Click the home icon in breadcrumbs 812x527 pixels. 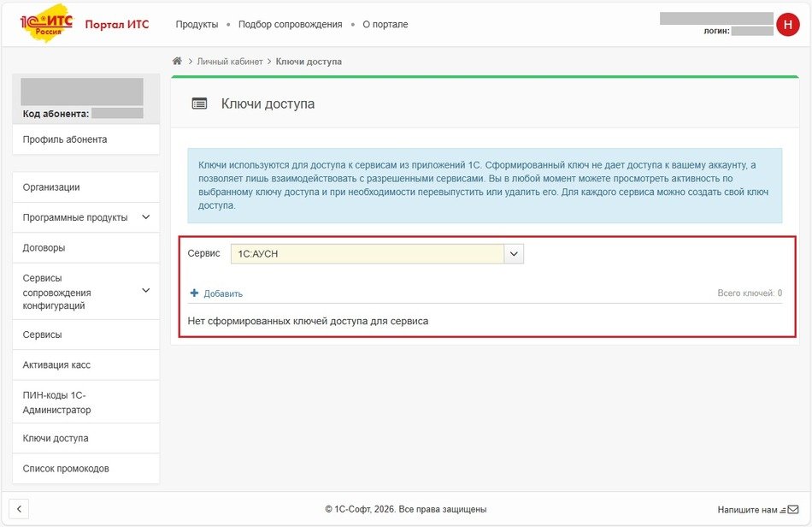click(177, 62)
